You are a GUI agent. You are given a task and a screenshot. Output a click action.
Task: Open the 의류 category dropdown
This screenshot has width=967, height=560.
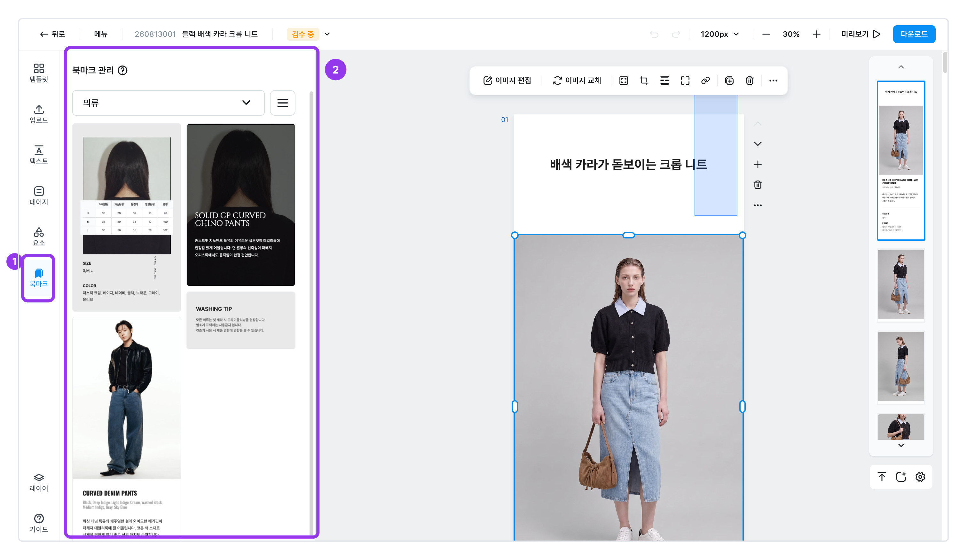point(168,103)
